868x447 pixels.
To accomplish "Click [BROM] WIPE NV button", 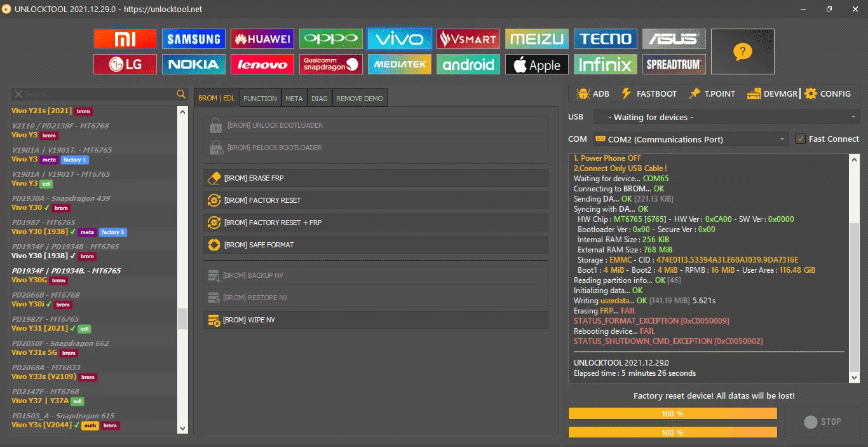I will (x=376, y=320).
